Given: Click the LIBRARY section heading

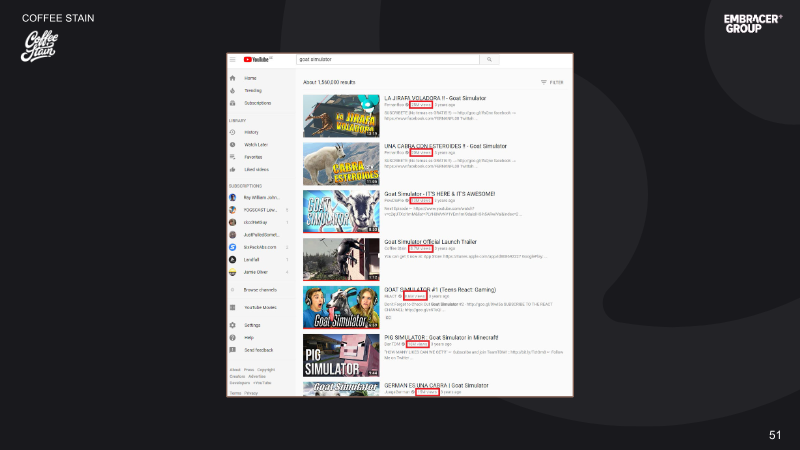Looking at the screenshot, I should (x=237, y=120).
